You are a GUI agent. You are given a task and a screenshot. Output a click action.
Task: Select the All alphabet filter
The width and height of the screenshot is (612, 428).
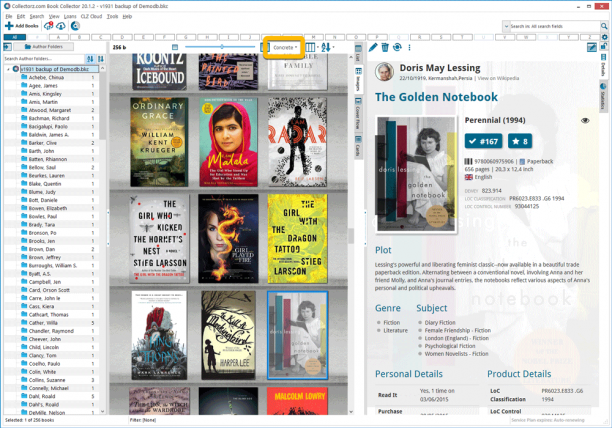[x=15, y=37]
